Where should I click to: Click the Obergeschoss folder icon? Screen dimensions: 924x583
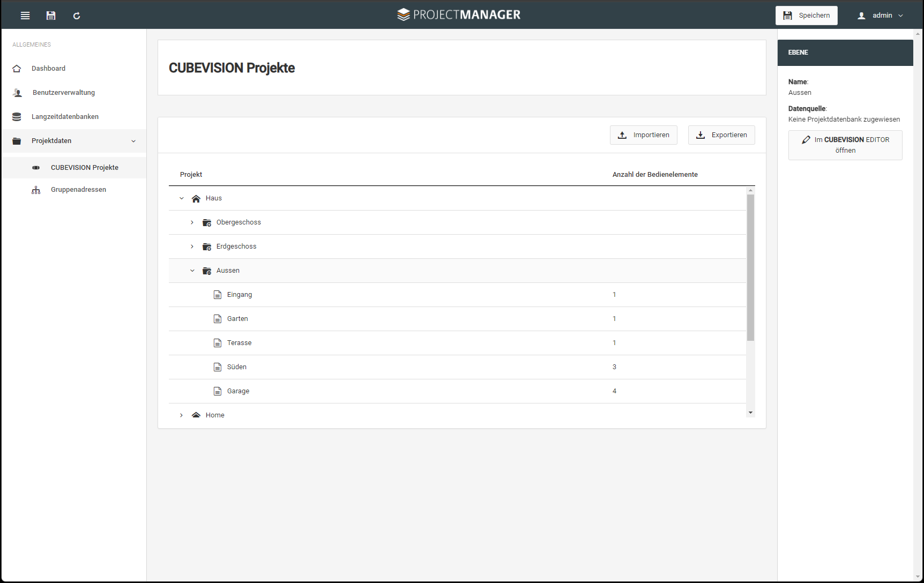click(207, 222)
